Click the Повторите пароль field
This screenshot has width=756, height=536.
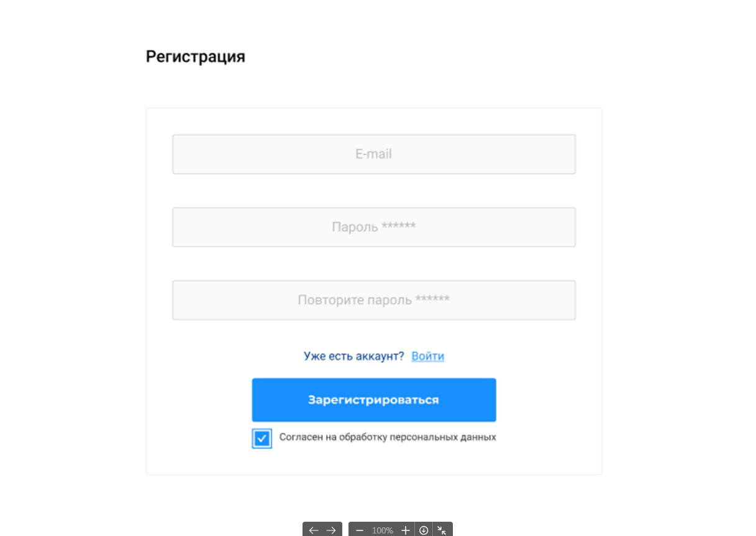(373, 300)
